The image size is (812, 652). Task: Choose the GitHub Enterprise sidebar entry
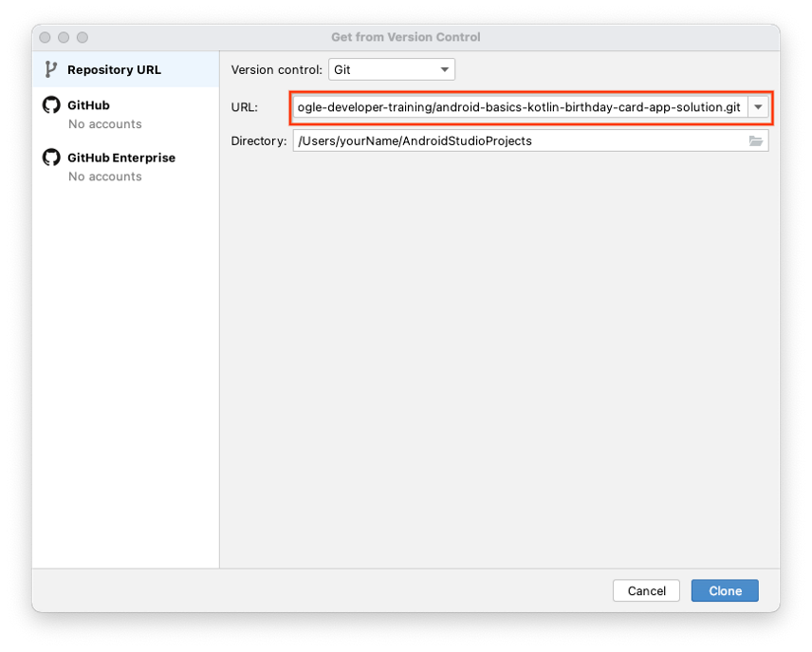[120, 158]
